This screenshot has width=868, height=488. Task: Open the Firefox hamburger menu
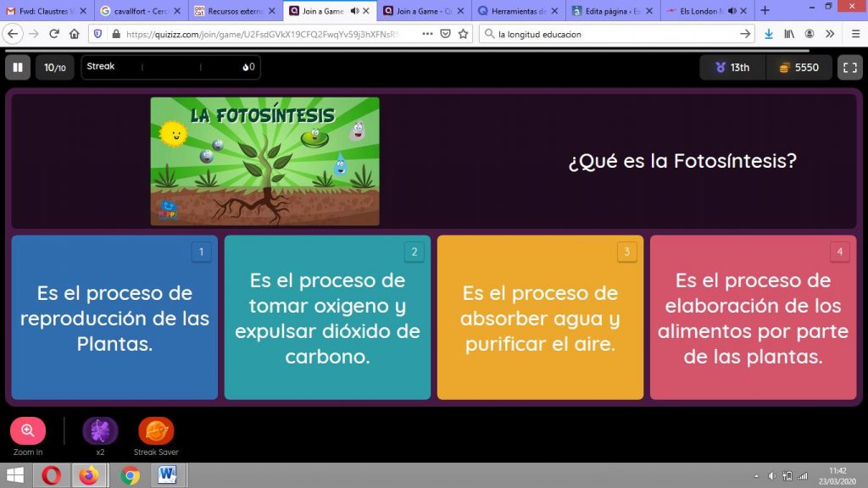[x=855, y=34]
